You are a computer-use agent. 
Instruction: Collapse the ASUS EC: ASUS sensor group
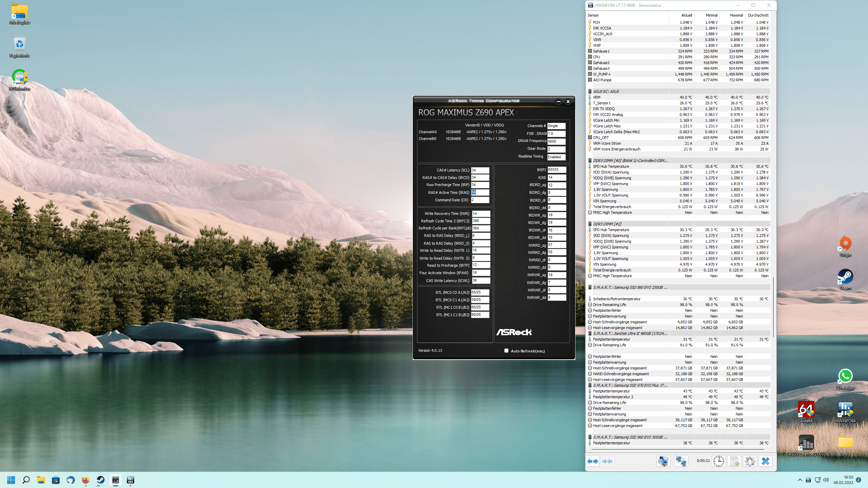click(606, 91)
